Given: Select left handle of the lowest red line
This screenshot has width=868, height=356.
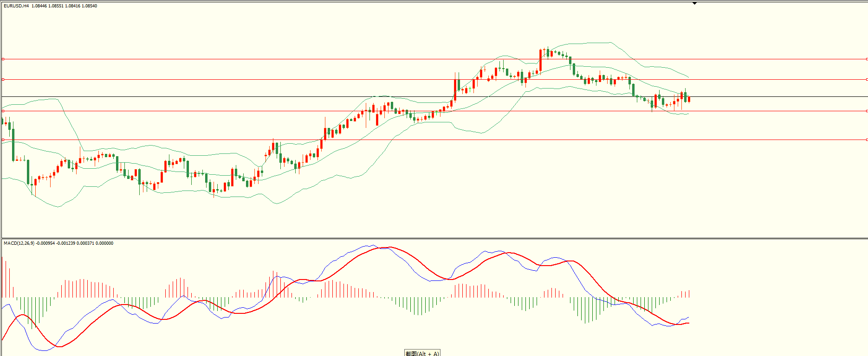Looking at the screenshot, I should [x=3, y=140].
